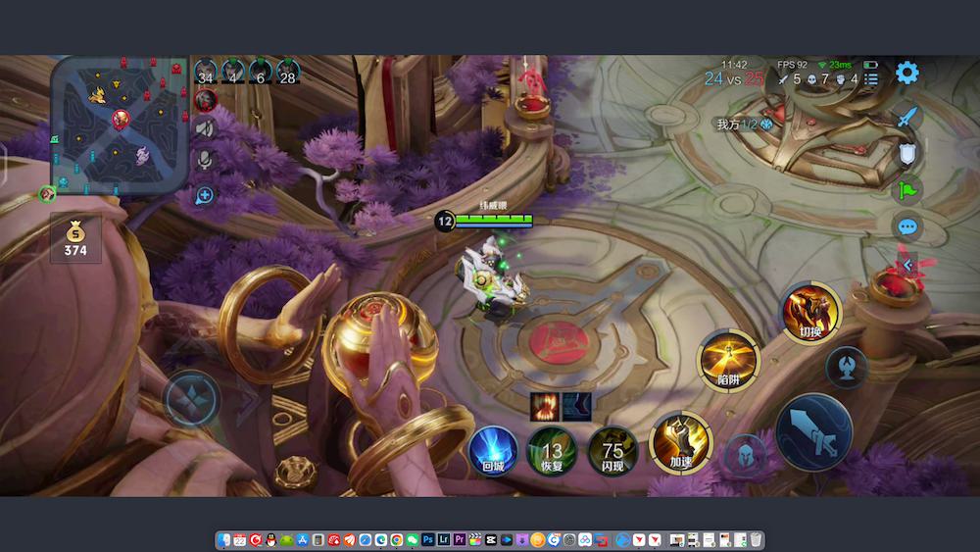Launch WeChat from the Dock
This screenshot has width=980, height=552.
tap(413, 539)
